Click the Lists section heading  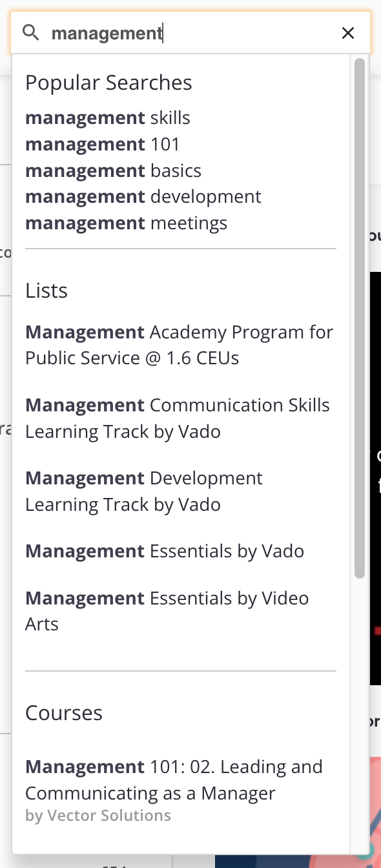46,291
